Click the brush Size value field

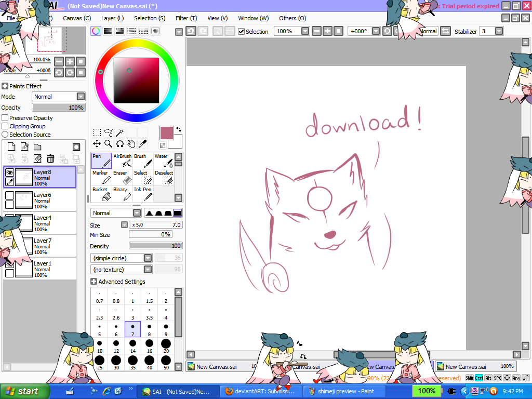click(x=156, y=225)
